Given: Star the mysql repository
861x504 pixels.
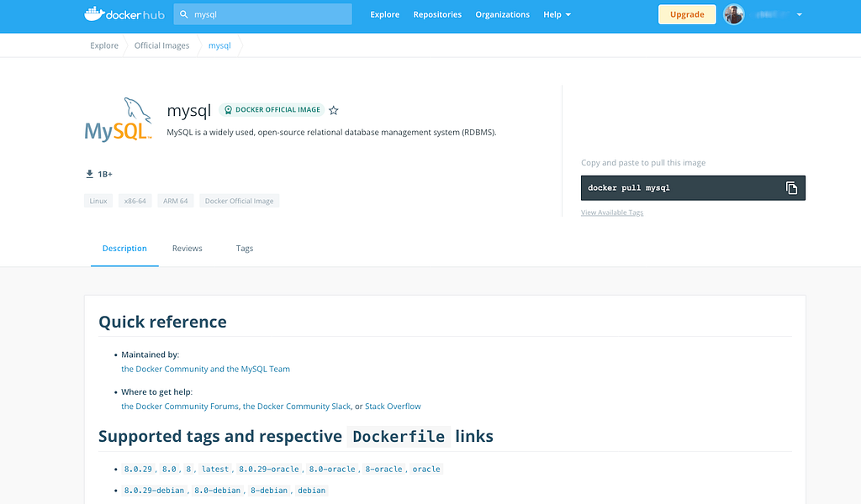Looking at the screenshot, I should pos(333,110).
